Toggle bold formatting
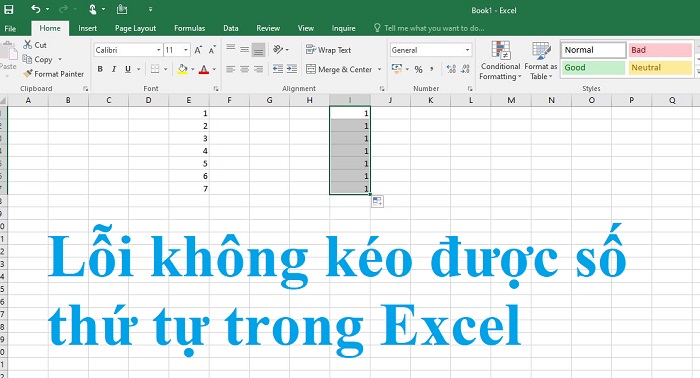Image resolution: width=700 pixels, height=378 pixels. tap(100, 69)
